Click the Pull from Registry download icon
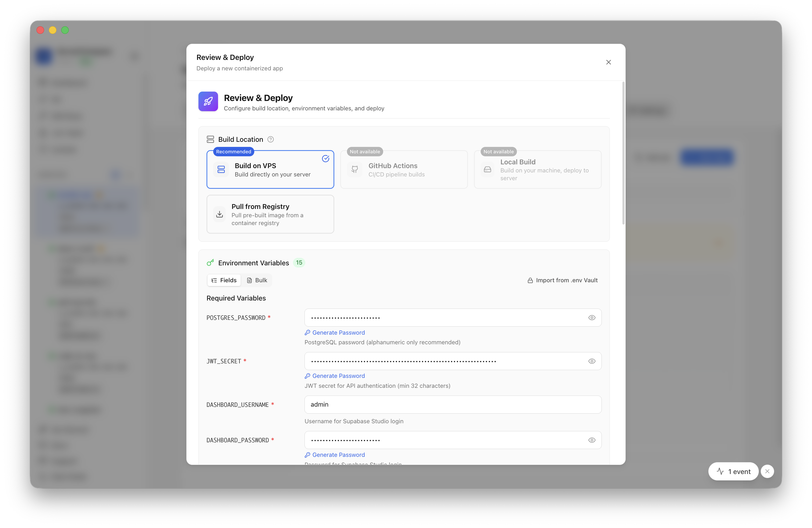812x528 pixels. [x=220, y=214]
